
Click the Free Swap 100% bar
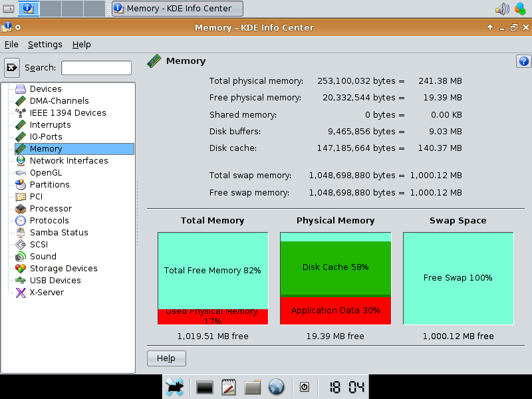pyautogui.click(x=458, y=278)
